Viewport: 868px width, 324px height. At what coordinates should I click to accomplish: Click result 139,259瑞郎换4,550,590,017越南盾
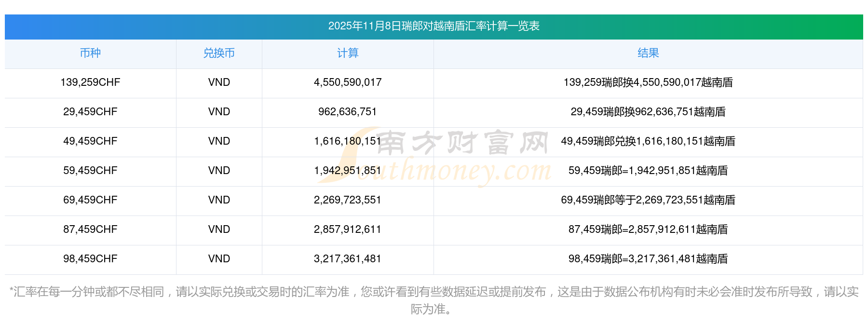tap(648, 82)
